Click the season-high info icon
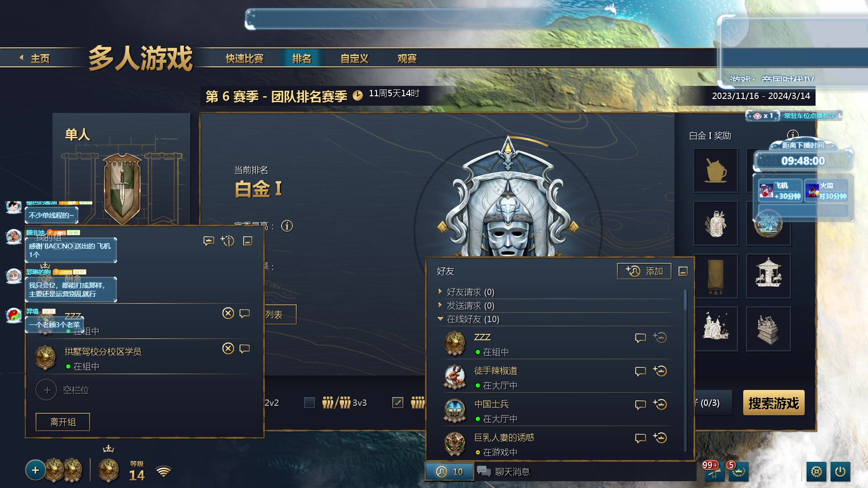868x488 pixels. coord(287,225)
